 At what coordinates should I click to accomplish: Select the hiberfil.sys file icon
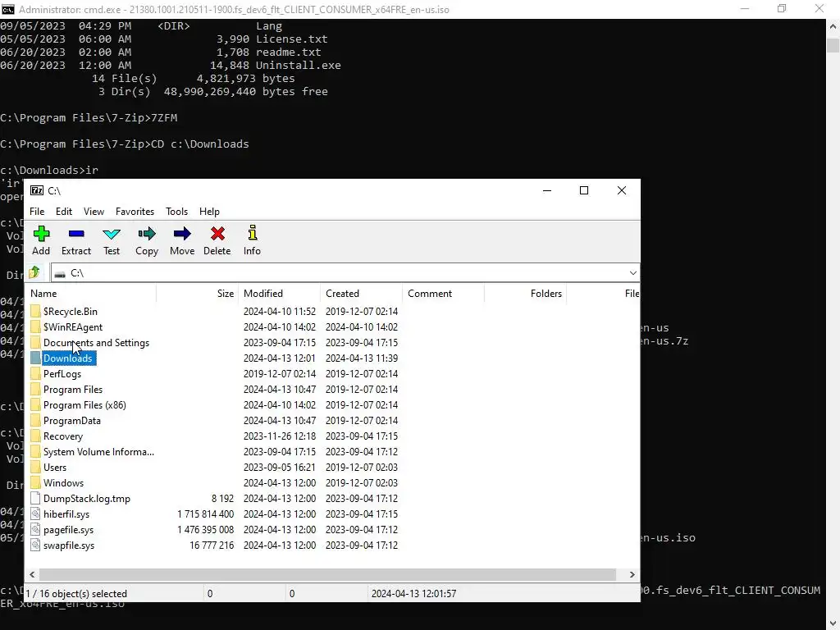tap(35, 514)
